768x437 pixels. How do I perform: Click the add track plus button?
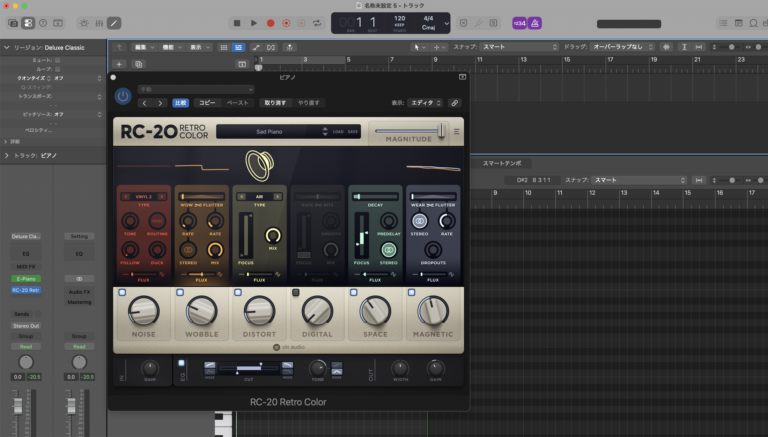[x=119, y=64]
